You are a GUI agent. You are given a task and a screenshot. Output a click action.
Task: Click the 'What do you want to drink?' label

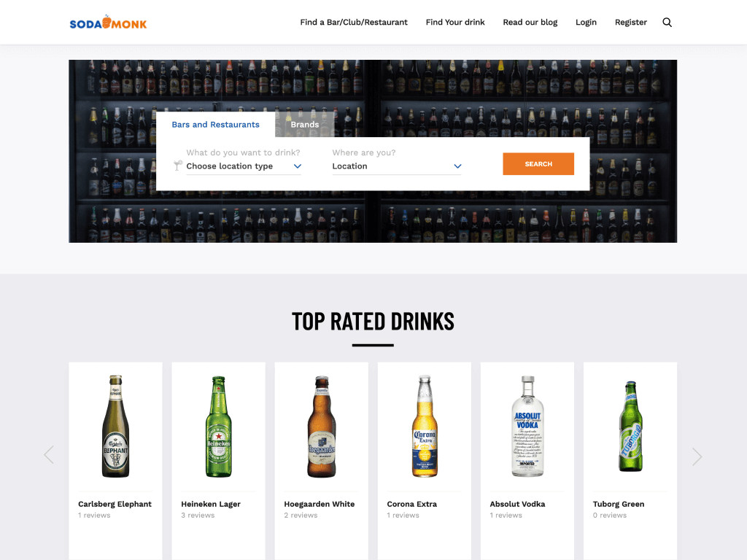pyautogui.click(x=243, y=152)
